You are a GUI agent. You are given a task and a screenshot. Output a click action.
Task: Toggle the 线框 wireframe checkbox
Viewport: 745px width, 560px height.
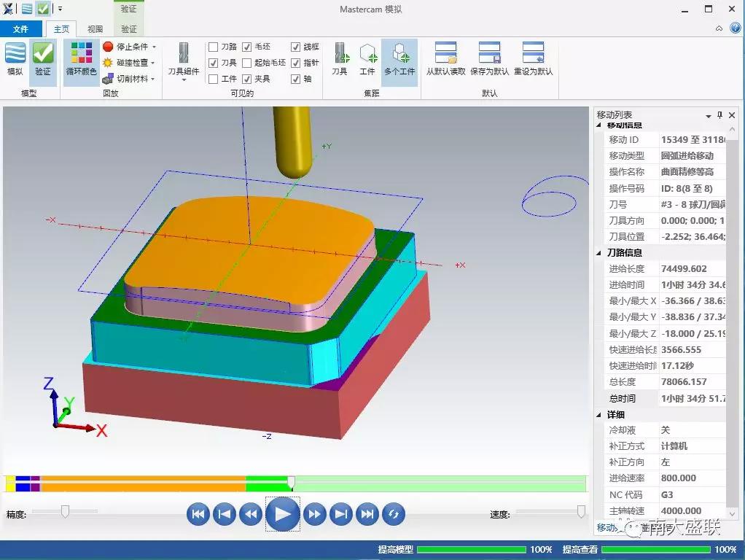tap(295, 47)
